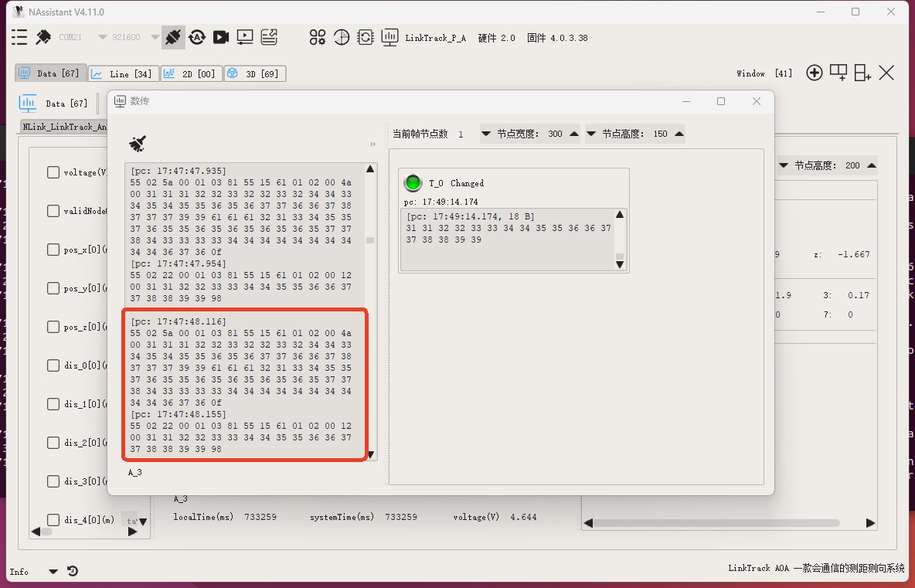The height and width of the screenshot is (588, 915).
Task: Click the circled plus add-window icon
Action: tap(814, 73)
